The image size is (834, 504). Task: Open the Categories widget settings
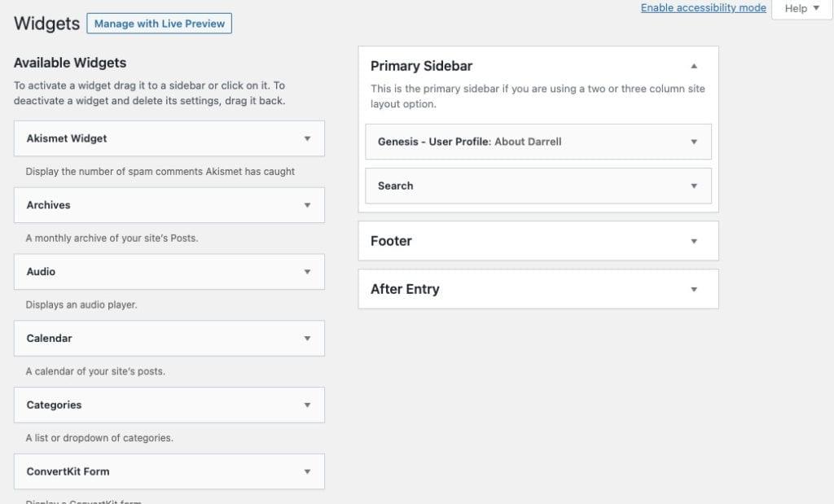point(308,405)
